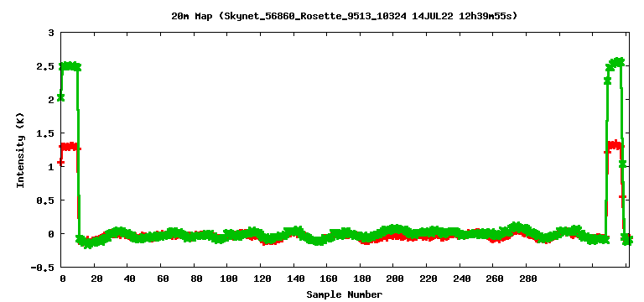644x302 pixels.
Task: Click the y-axis tick label -0.5
Action: (x=44, y=267)
